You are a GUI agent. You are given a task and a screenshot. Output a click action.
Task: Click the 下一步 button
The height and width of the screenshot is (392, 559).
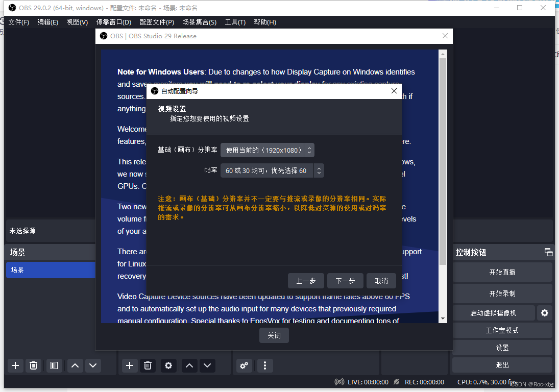[x=345, y=281]
